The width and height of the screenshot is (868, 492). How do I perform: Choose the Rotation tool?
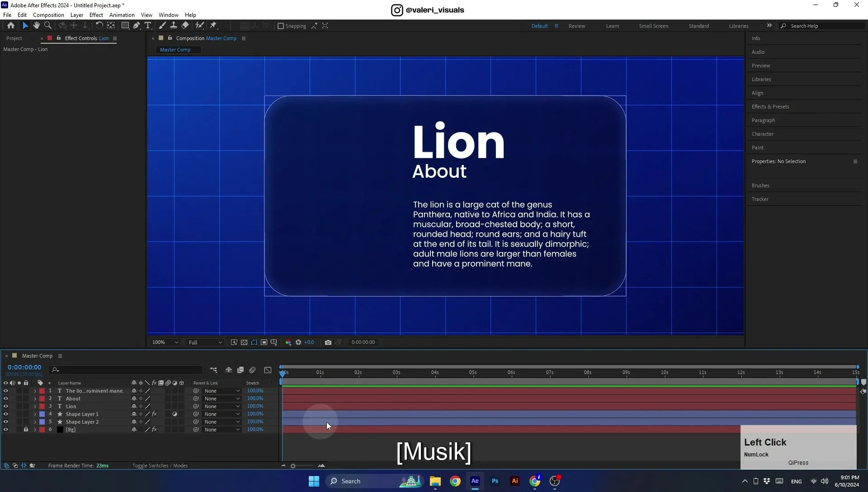coord(99,26)
